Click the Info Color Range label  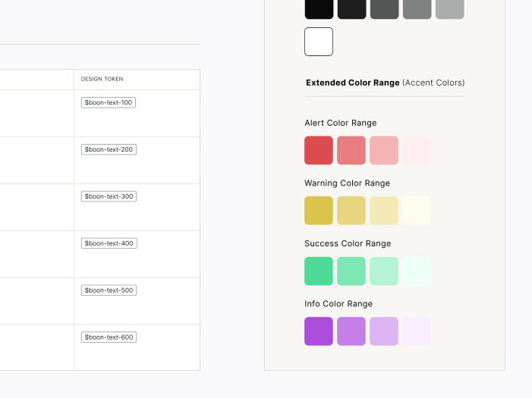pos(338,304)
